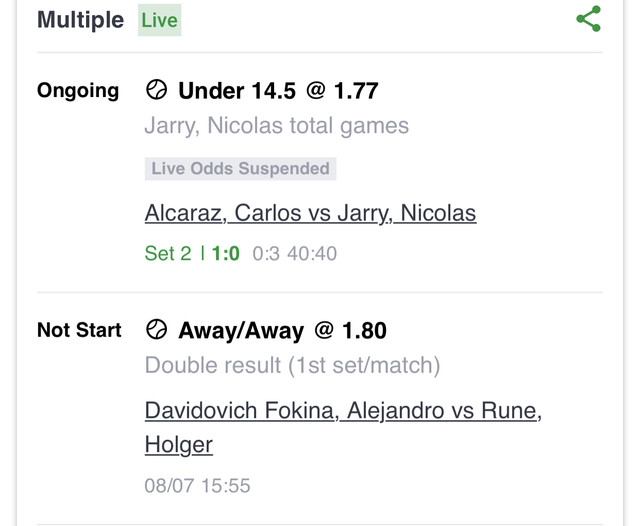Click the tennis ball icon beside Under 14.5
640x526 pixels.
point(156,90)
